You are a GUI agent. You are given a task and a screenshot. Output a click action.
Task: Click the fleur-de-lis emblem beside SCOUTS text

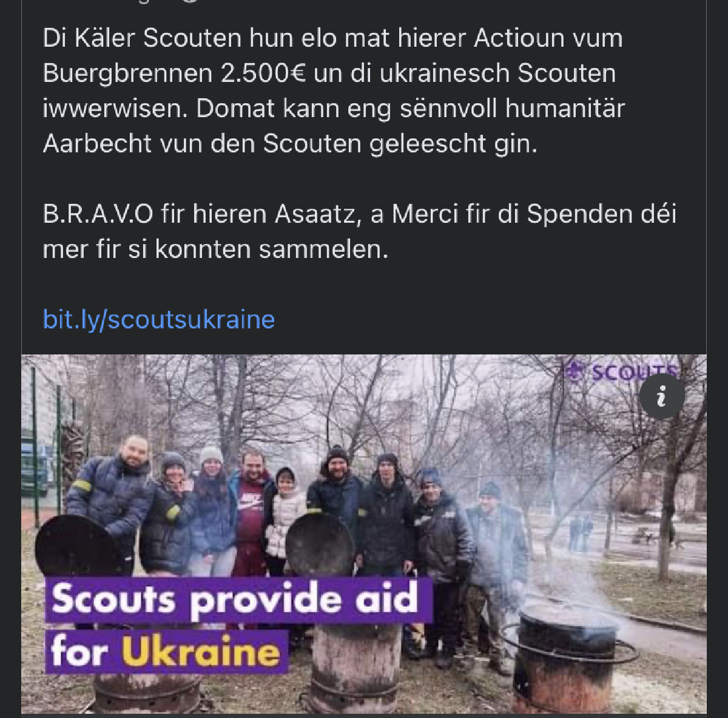click(x=577, y=371)
